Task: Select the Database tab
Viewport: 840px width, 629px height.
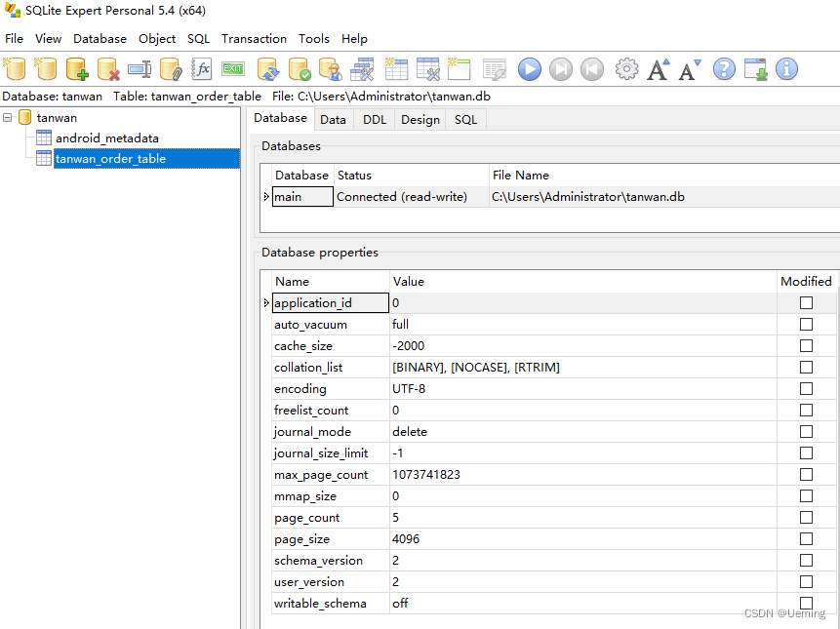Action: (280, 118)
